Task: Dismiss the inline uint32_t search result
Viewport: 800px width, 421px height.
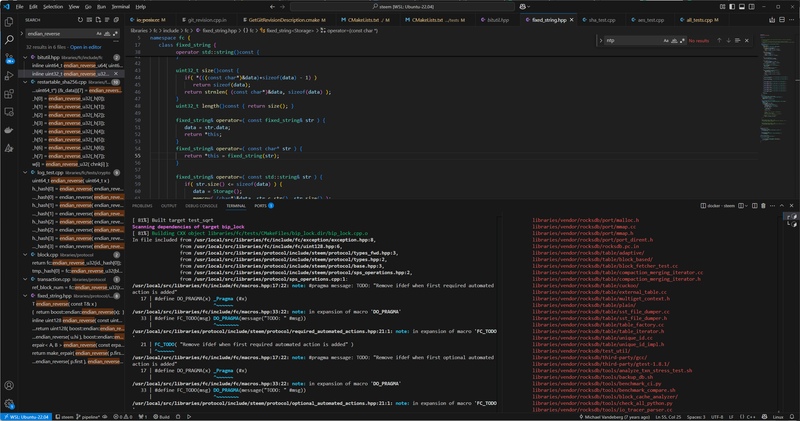Action: (x=116, y=73)
